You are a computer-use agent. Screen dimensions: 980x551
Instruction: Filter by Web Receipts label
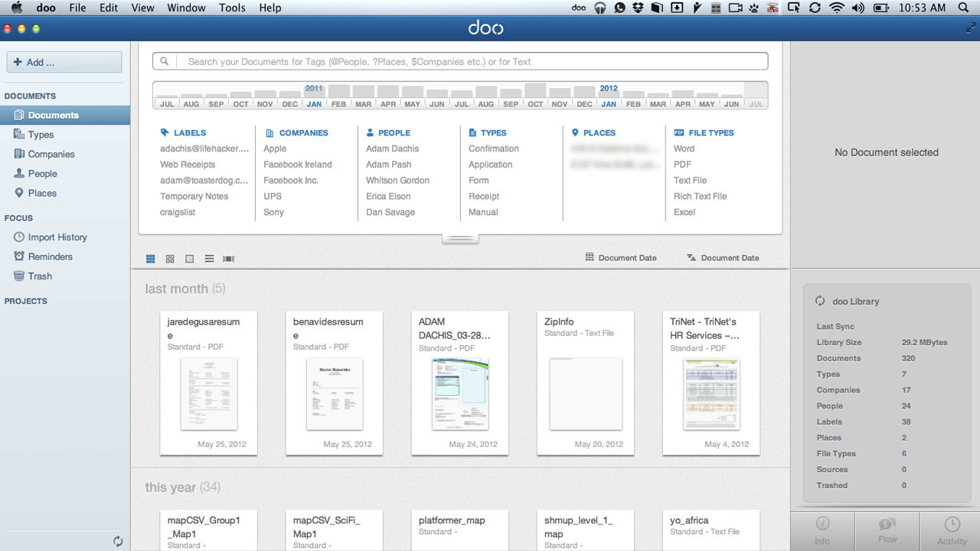click(188, 165)
